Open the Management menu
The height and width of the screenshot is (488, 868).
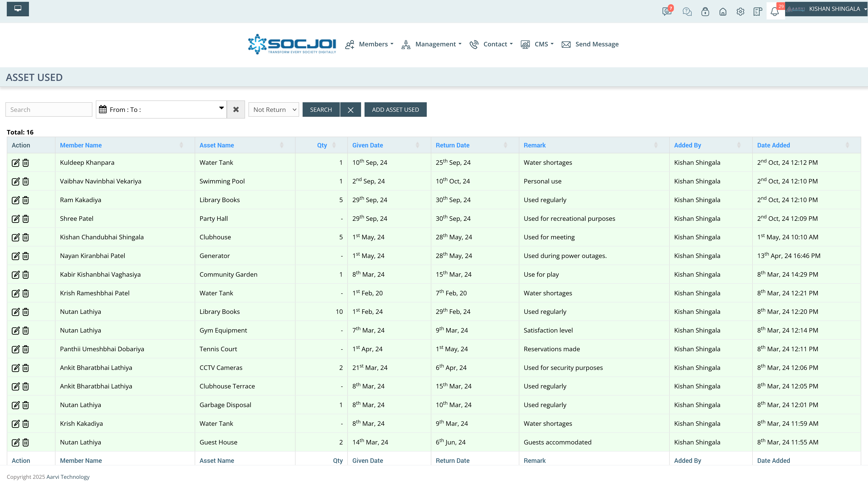coord(431,44)
